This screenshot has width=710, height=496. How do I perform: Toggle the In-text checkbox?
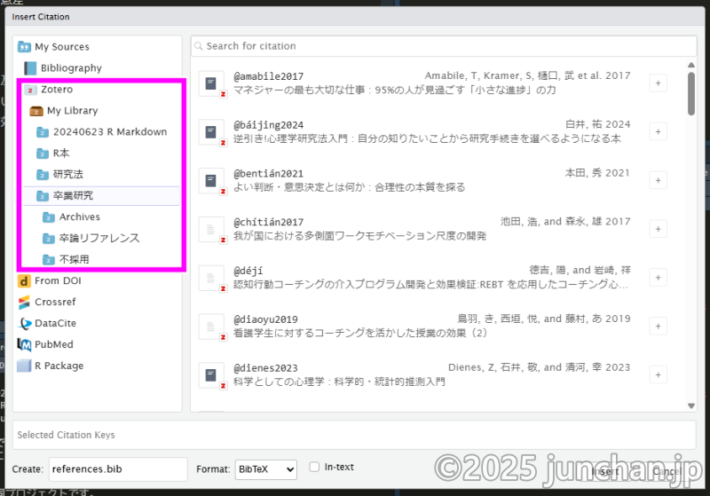[x=314, y=467]
